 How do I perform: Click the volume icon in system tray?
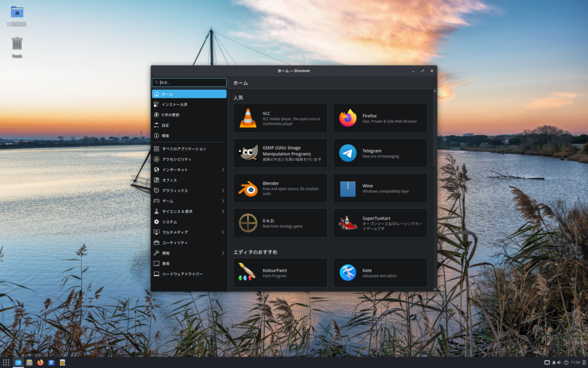coord(559,363)
